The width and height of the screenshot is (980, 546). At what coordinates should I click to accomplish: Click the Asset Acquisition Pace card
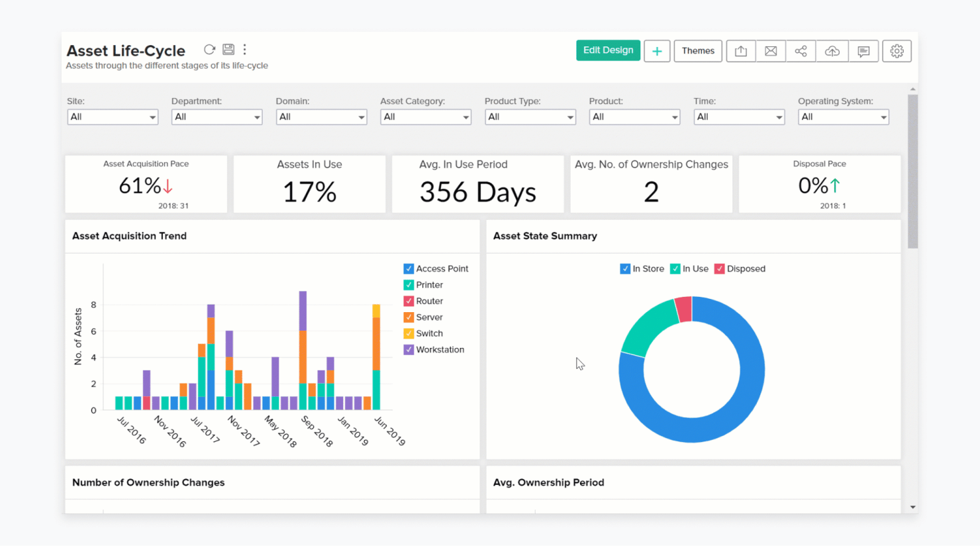(146, 184)
